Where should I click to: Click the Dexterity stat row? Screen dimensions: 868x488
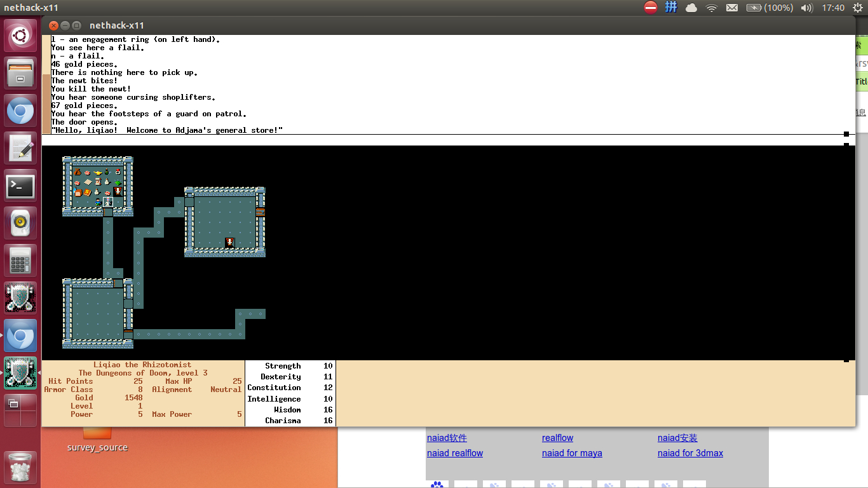click(x=290, y=377)
